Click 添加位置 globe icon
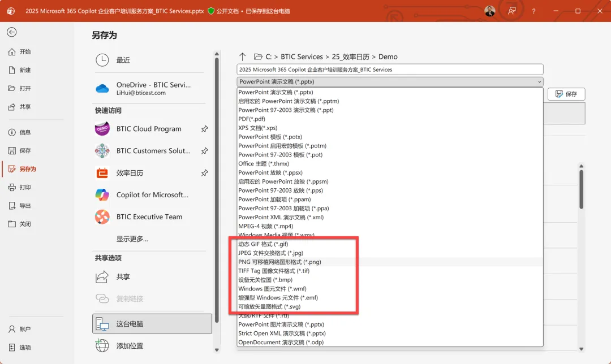The width and height of the screenshot is (611, 364). [102, 346]
